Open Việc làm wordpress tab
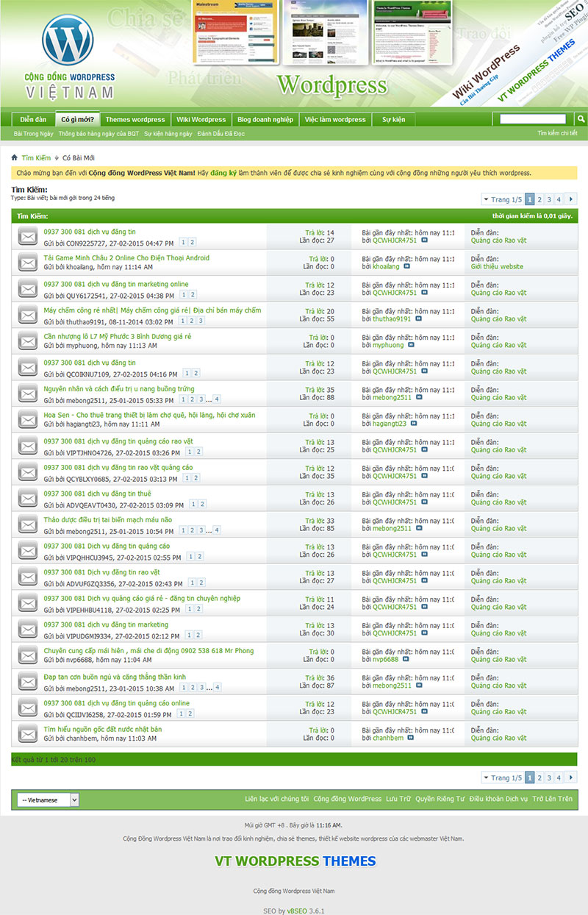 pyautogui.click(x=335, y=119)
